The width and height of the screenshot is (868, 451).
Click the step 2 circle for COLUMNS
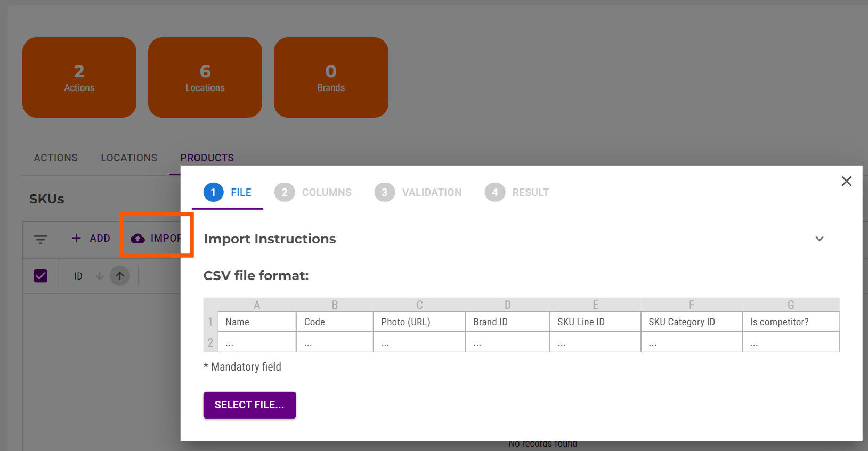(x=285, y=192)
